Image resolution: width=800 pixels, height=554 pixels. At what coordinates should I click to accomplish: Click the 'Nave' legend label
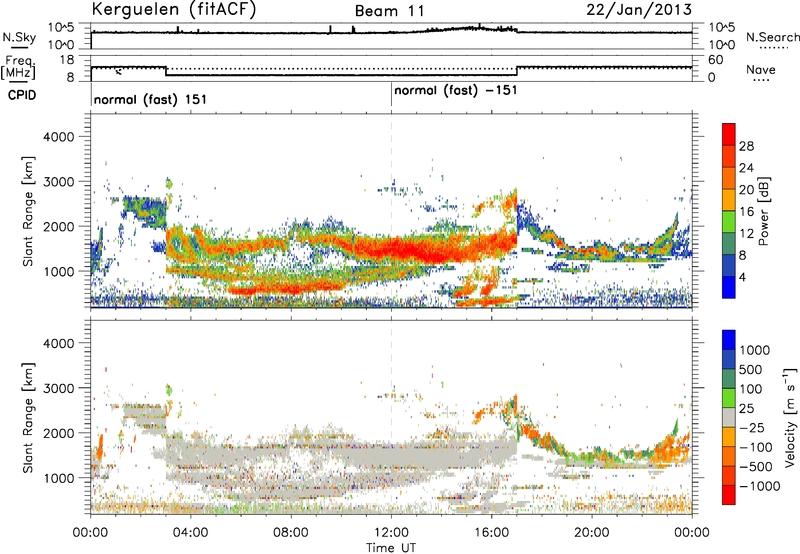pos(761,69)
